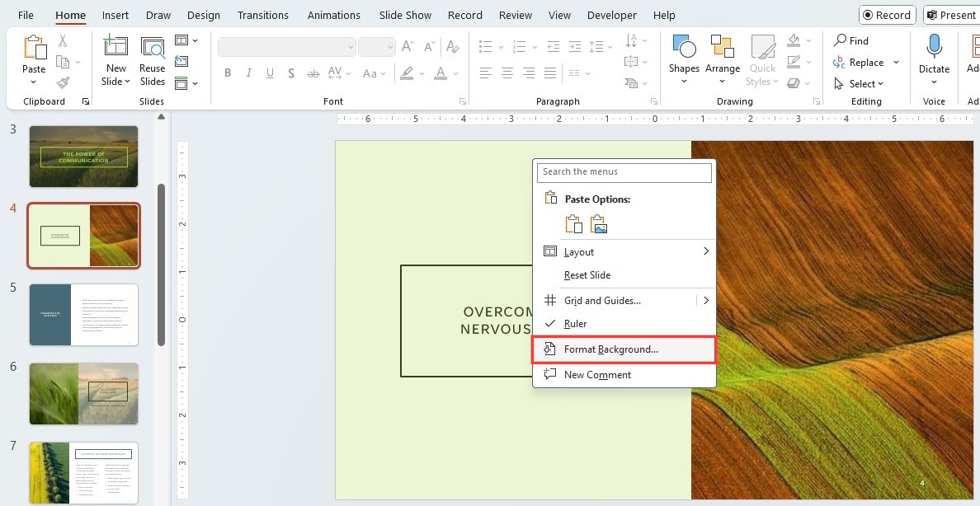Toggle Bold formatting button
The height and width of the screenshot is (506, 980).
point(228,73)
